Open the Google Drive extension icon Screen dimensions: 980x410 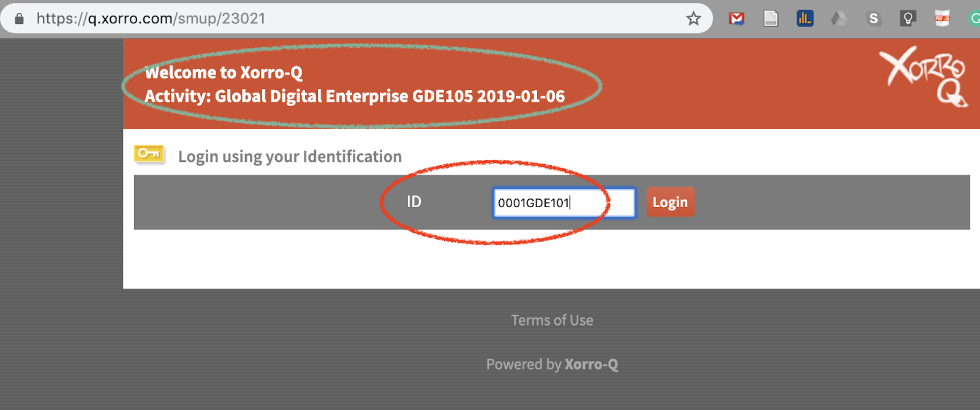coord(839,18)
